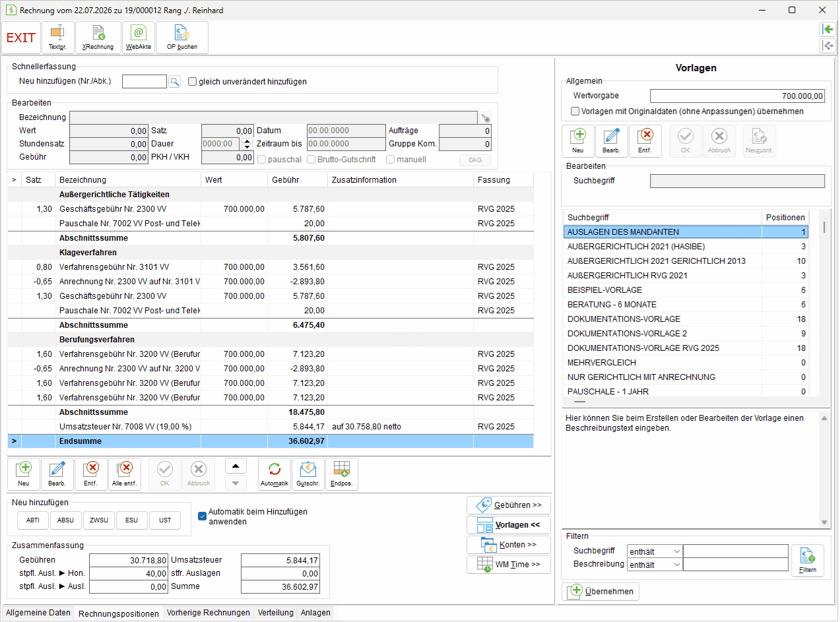The image size is (840, 622).
Task: Click the template list vertical scrollbar
Action: click(x=824, y=303)
